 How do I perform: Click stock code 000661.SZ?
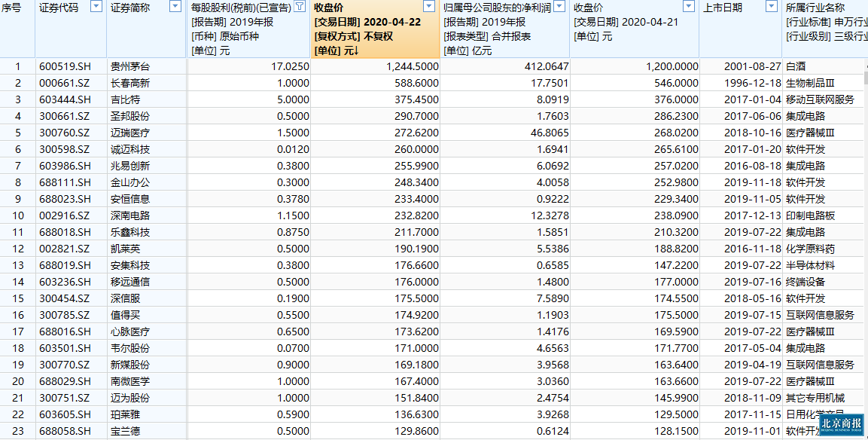(x=64, y=83)
